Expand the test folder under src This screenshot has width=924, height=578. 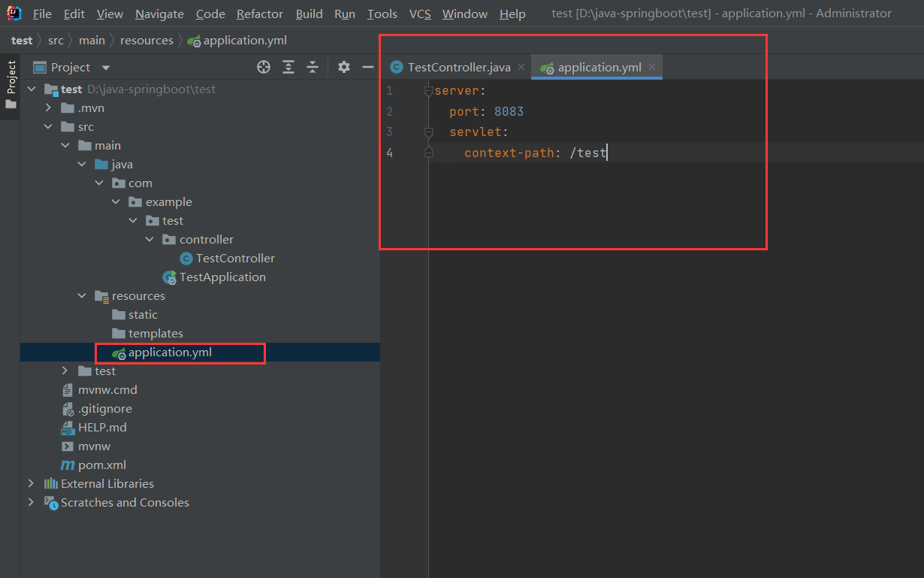pyautogui.click(x=66, y=371)
